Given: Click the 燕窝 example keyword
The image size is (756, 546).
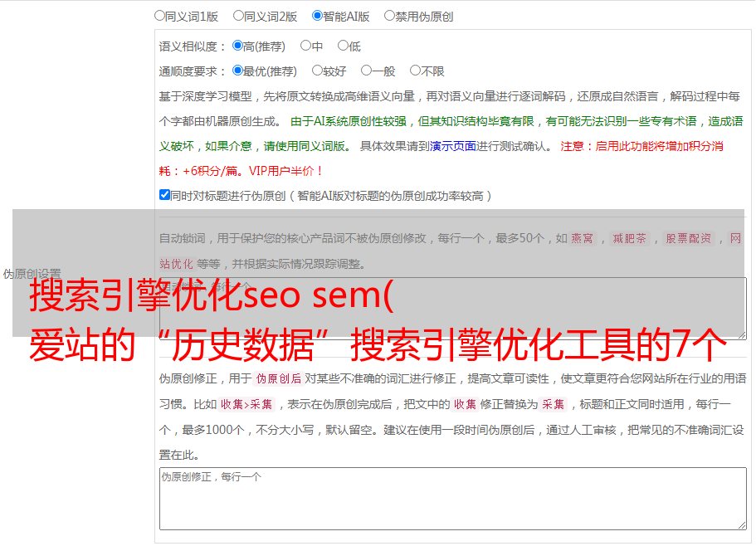Looking at the screenshot, I should 582,238.
